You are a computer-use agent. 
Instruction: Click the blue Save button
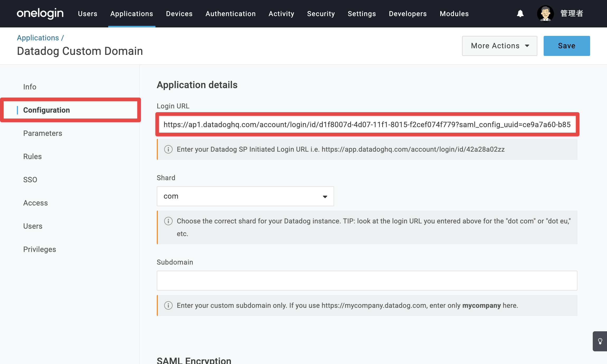[x=567, y=46]
